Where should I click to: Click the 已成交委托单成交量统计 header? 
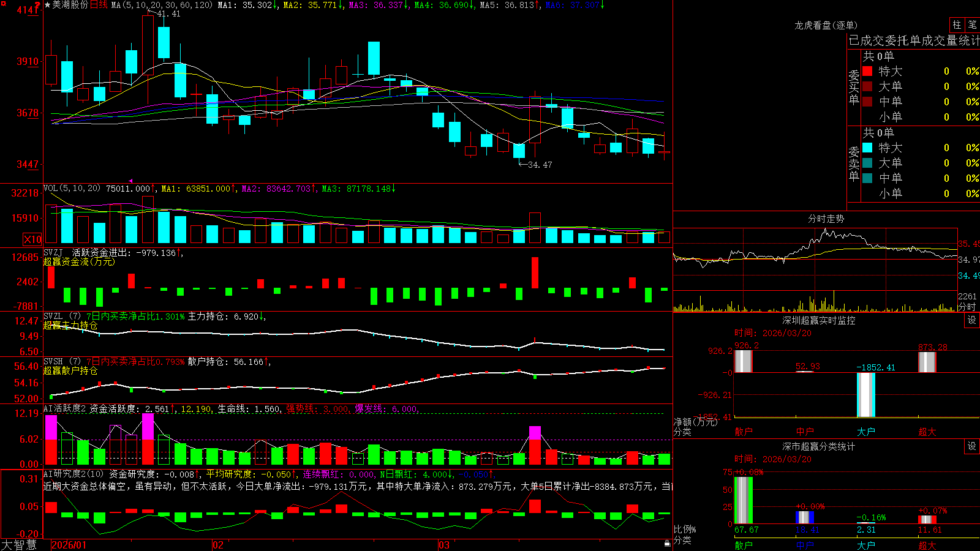914,40
